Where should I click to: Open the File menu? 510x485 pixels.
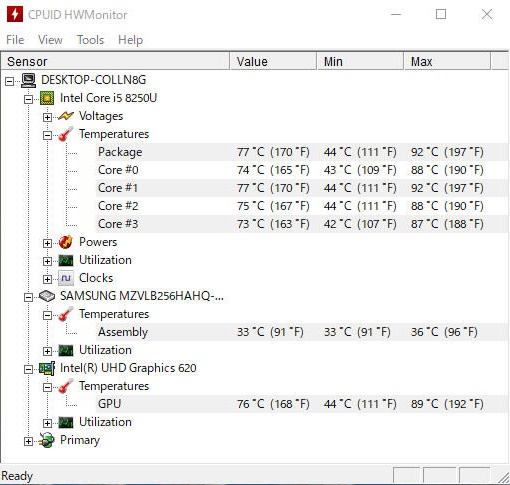pos(15,40)
